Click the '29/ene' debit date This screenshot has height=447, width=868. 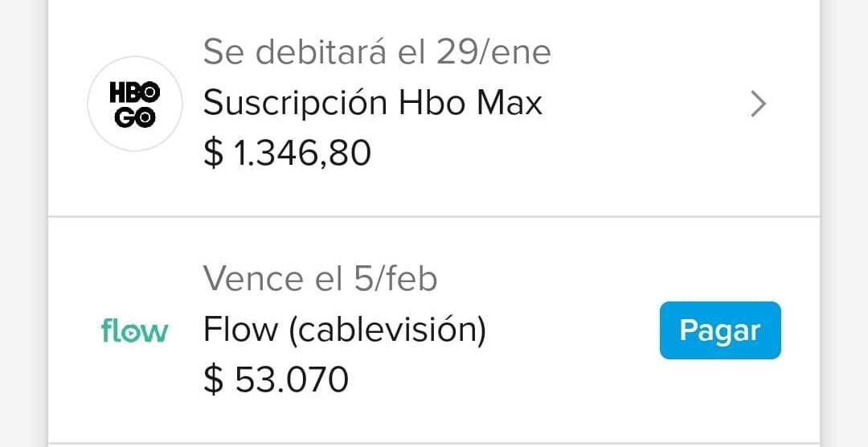pos(493,53)
